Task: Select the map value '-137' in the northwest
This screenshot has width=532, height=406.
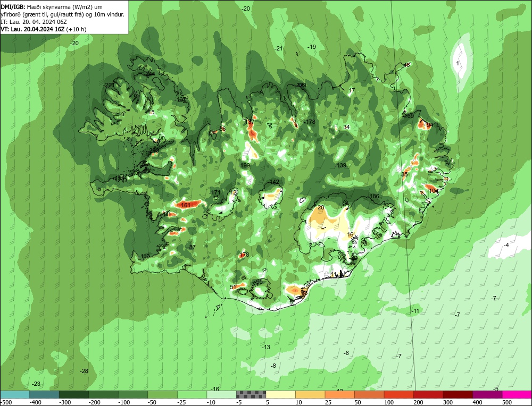Action: [180, 99]
